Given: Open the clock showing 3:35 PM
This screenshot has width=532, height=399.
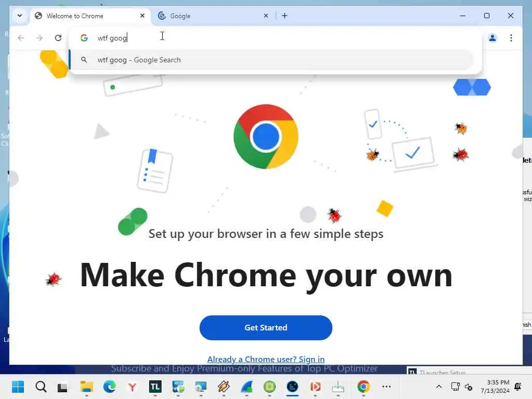Looking at the screenshot, I should pos(495,387).
